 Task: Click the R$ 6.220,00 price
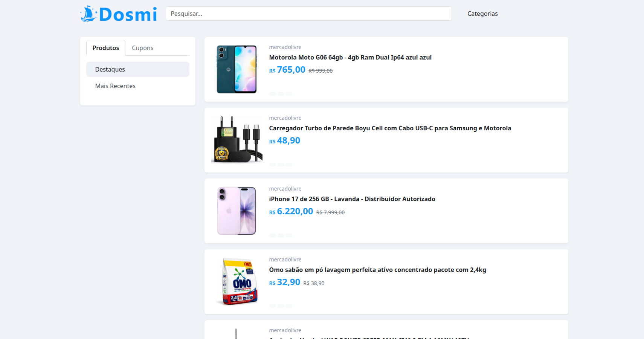coord(291,211)
